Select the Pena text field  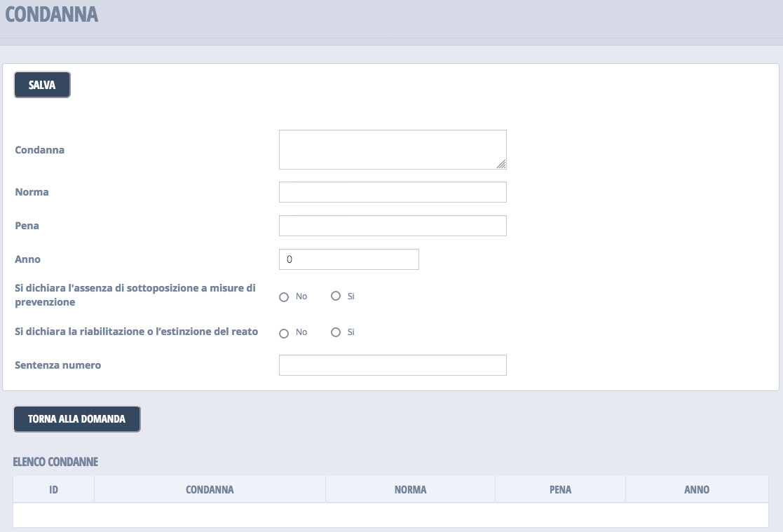392,226
